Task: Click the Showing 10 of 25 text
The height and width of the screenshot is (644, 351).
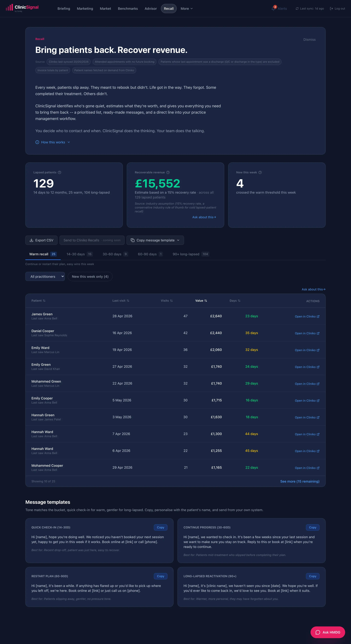Action: coord(43,481)
